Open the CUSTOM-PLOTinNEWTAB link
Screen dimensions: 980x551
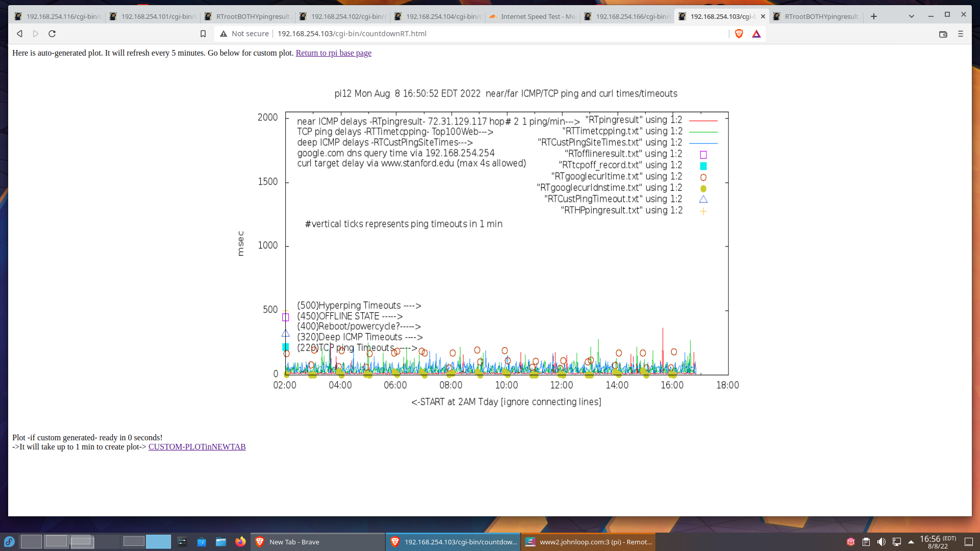point(197,447)
